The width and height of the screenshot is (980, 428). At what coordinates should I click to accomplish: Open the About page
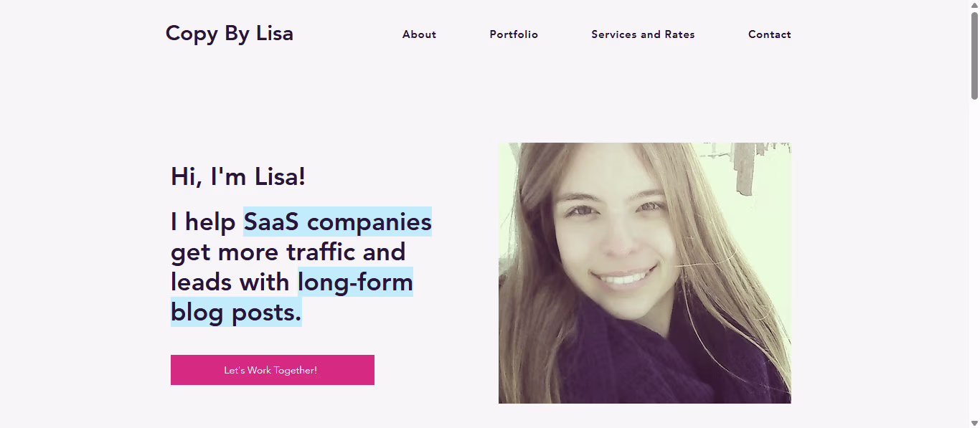pyautogui.click(x=419, y=34)
